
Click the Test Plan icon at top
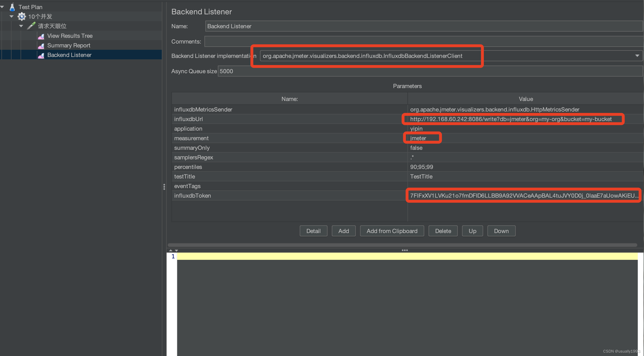tap(12, 6)
